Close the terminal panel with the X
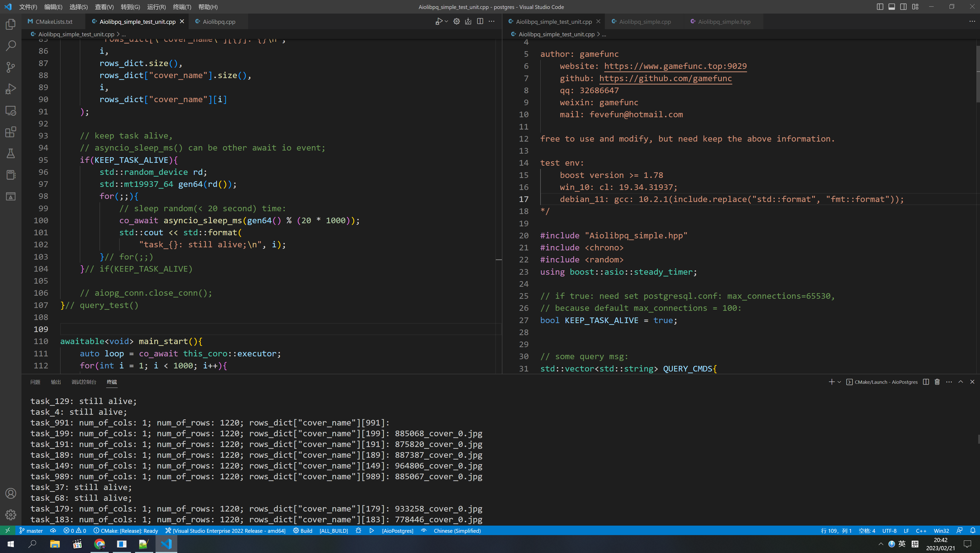 pyautogui.click(x=972, y=382)
